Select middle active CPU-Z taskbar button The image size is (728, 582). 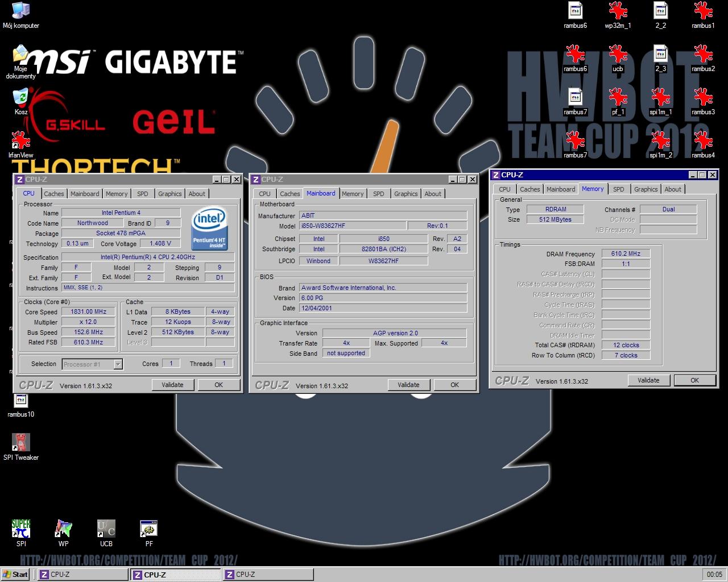point(175,575)
